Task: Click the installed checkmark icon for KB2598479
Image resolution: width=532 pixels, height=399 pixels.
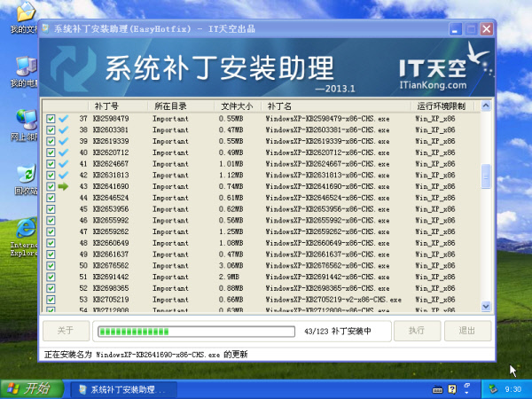Action: tap(64, 119)
